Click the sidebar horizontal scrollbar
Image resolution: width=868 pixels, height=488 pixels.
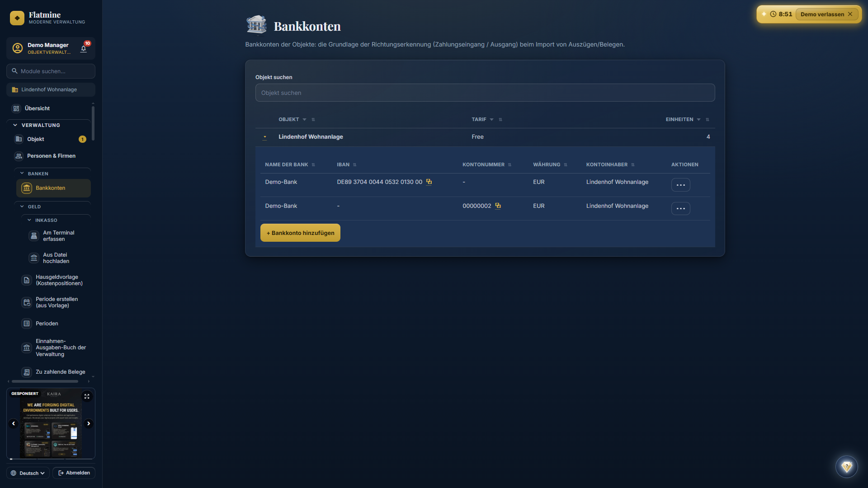pos(45,381)
